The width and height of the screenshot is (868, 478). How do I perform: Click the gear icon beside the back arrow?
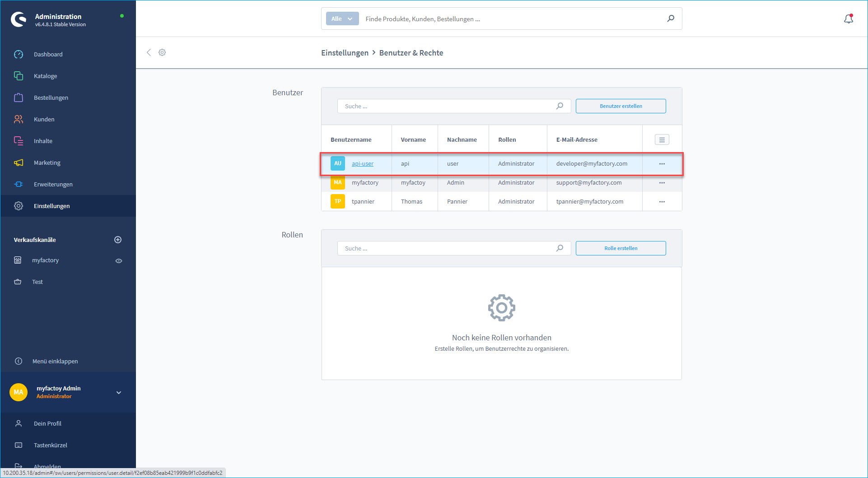[x=162, y=52]
